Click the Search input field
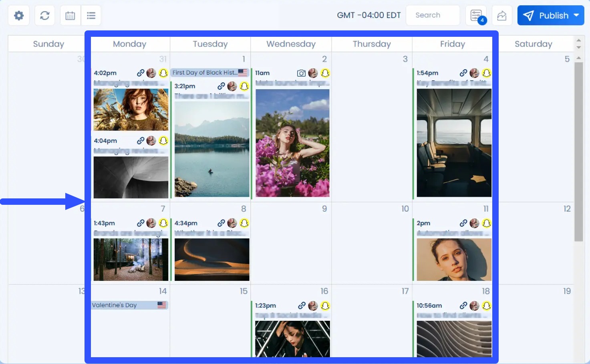This screenshot has height=364, width=590. [433, 15]
